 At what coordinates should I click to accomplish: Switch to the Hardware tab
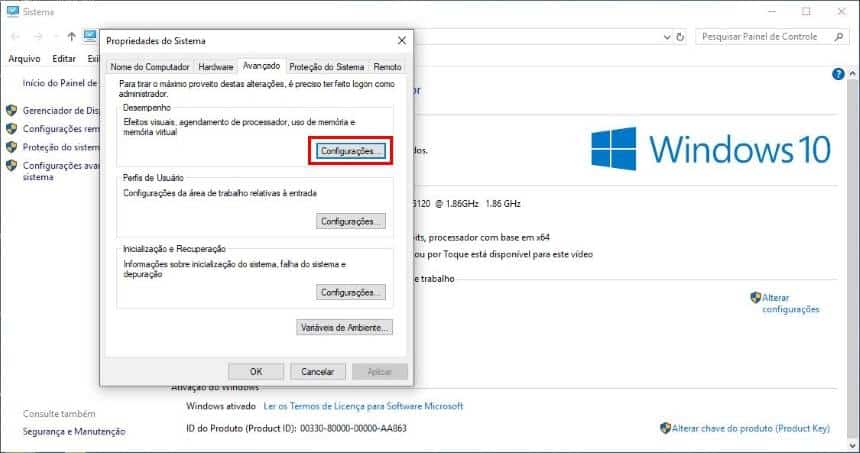pyautogui.click(x=216, y=66)
